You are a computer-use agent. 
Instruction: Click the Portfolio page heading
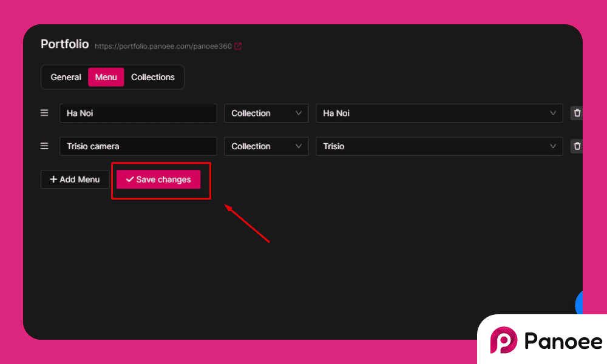64,44
